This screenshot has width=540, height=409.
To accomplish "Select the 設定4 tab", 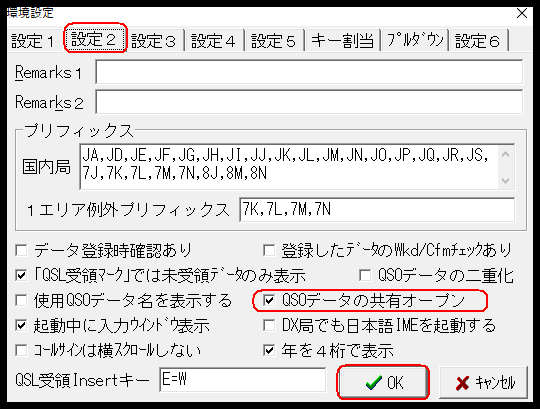I will (214, 41).
